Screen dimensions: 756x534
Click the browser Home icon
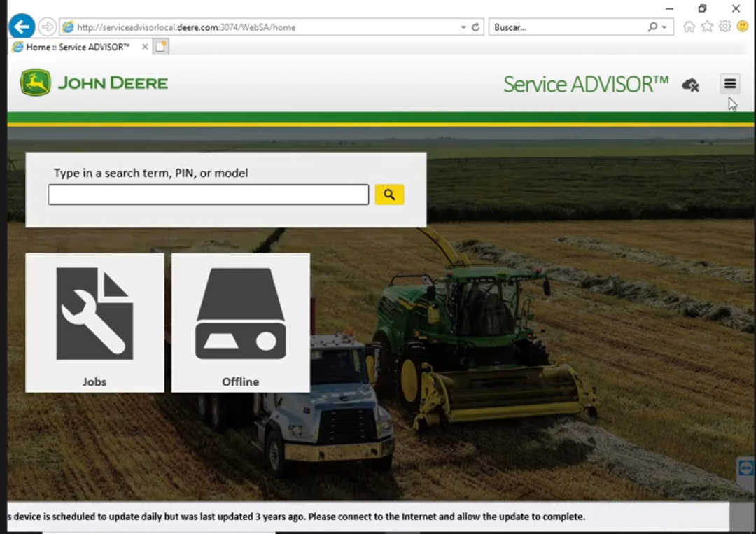click(689, 27)
